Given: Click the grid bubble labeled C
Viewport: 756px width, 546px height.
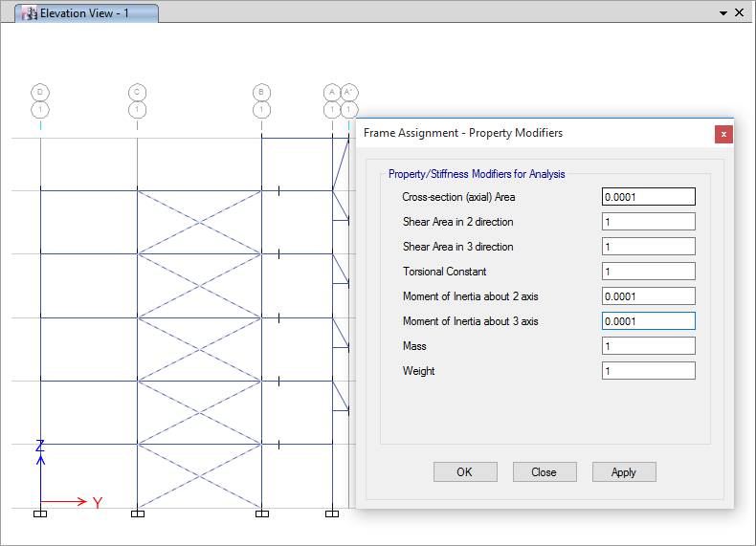Looking at the screenshot, I should pos(137,92).
